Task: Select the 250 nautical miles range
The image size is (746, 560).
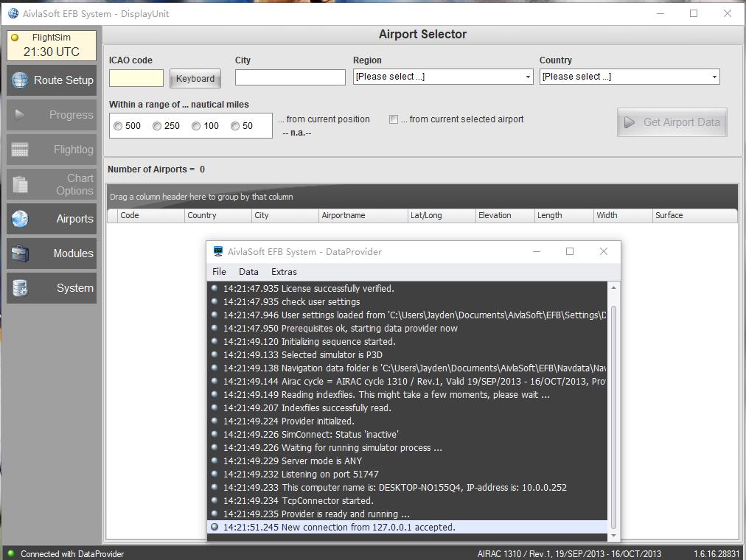Action: click(x=157, y=126)
